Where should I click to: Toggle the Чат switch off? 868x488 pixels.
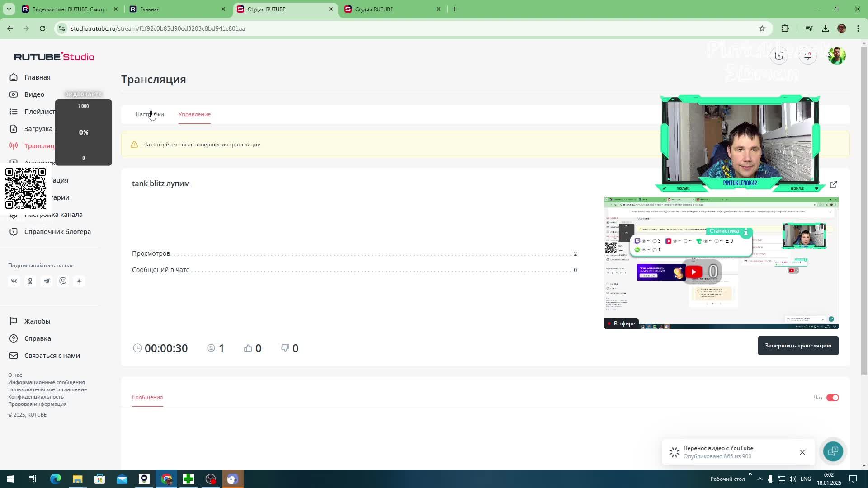(x=832, y=398)
